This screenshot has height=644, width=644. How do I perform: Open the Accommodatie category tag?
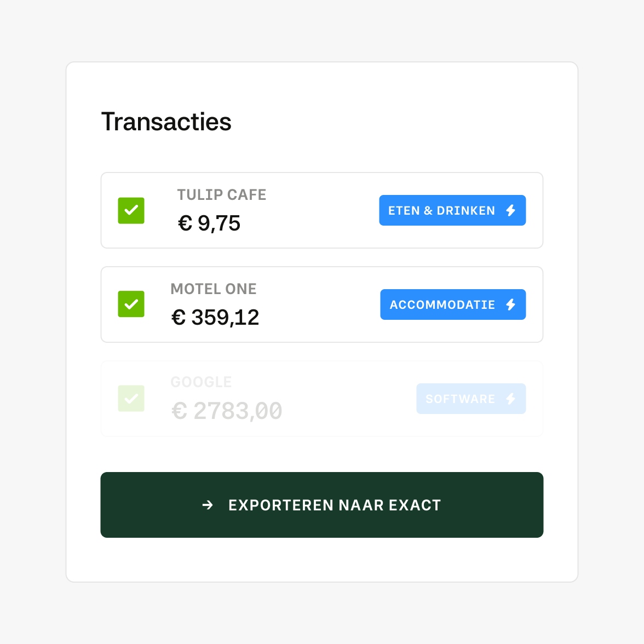click(442, 304)
